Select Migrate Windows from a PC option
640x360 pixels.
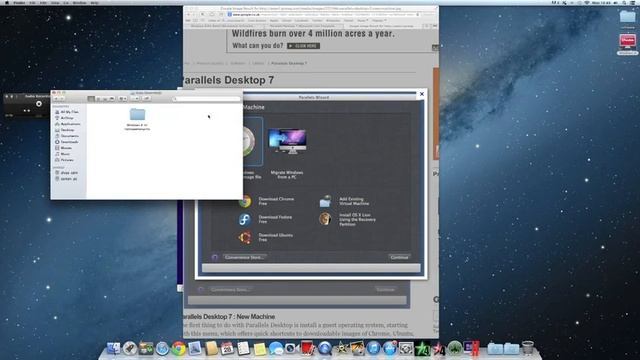coord(287,153)
